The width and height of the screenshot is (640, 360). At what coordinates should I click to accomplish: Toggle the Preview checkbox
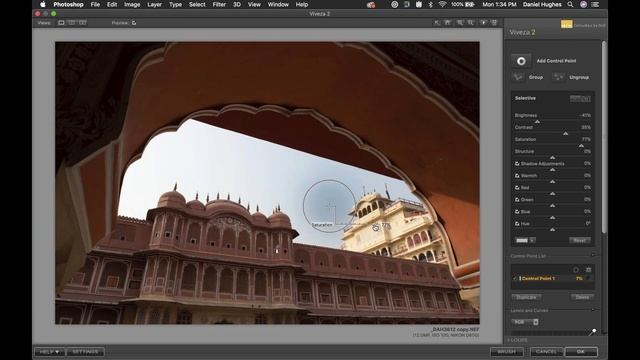[134, 23]
